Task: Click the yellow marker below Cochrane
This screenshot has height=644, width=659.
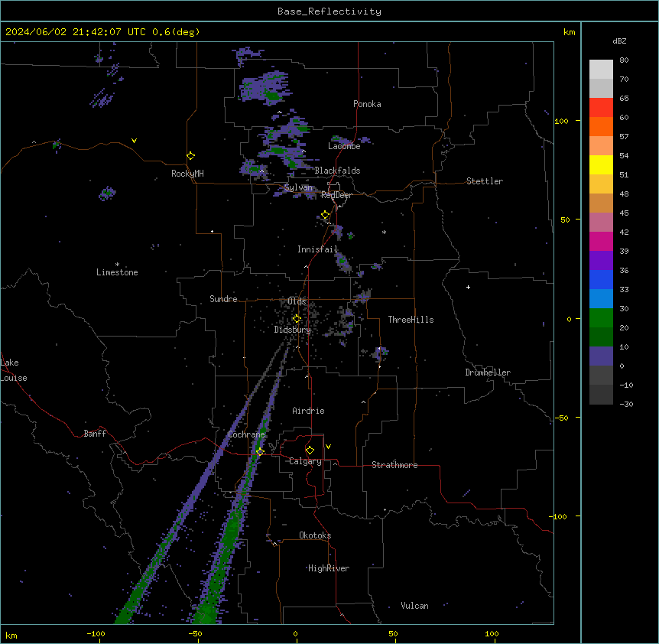Action: [x=260, y=451]
